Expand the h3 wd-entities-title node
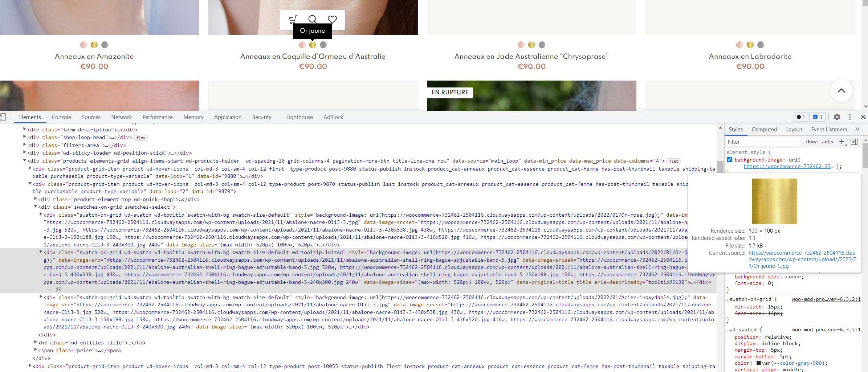Screen dimensions: 868x372 point(36,342)
